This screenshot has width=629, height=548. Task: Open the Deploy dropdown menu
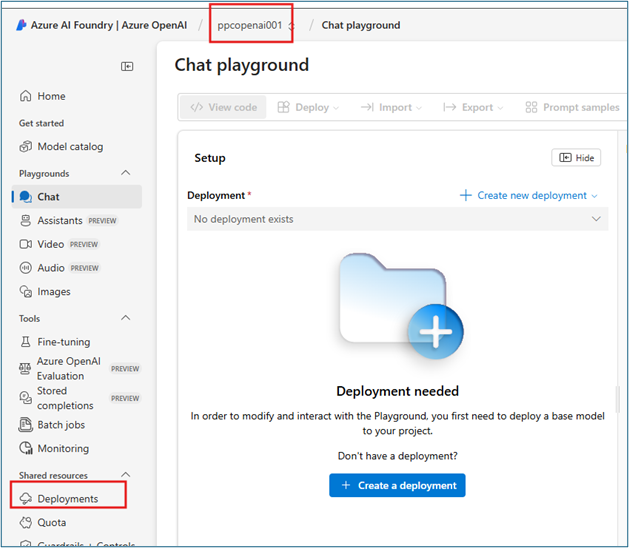tap(308, 107)
